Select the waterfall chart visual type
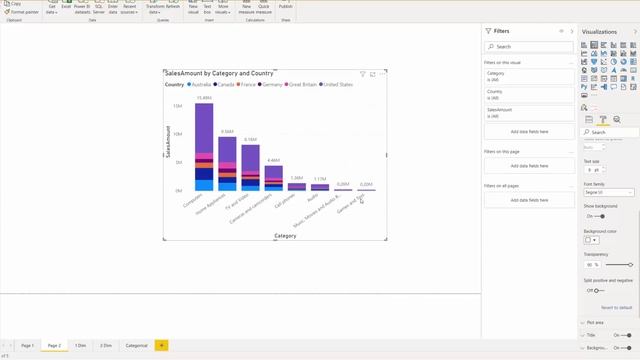640x360 pixels. (x=584, y=62)
